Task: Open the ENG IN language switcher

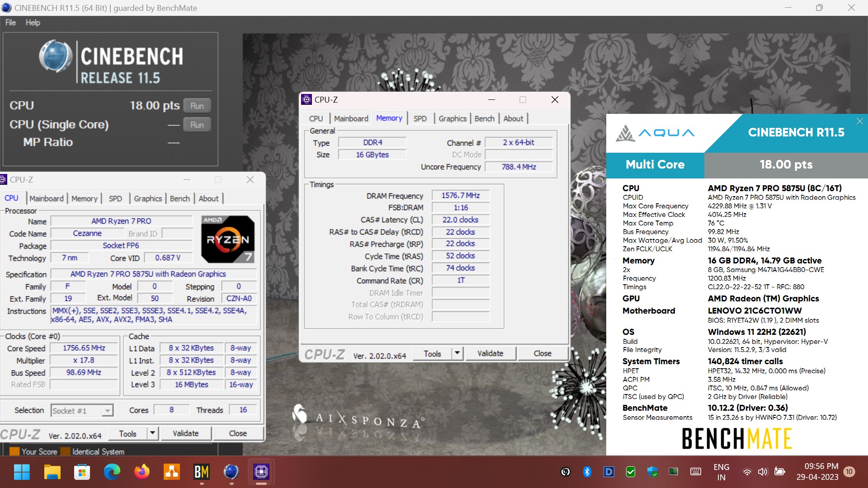Action: pyautogui.click(x=721, y=472)
